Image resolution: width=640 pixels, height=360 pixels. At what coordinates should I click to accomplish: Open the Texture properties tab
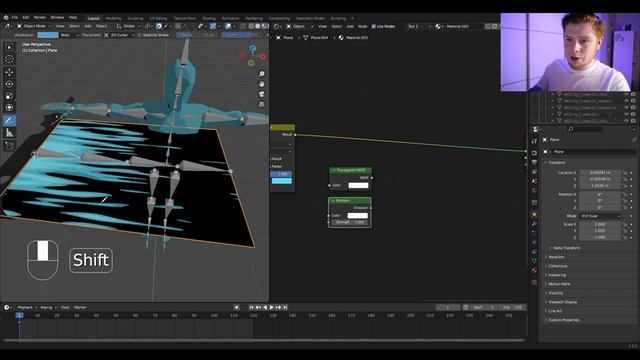click(x=534, y=282)
